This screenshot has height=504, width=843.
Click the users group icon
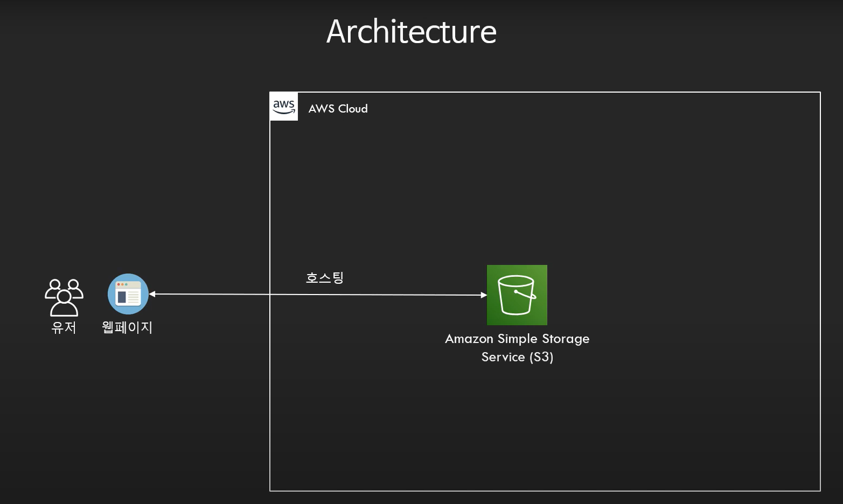[x=64, y=297]
